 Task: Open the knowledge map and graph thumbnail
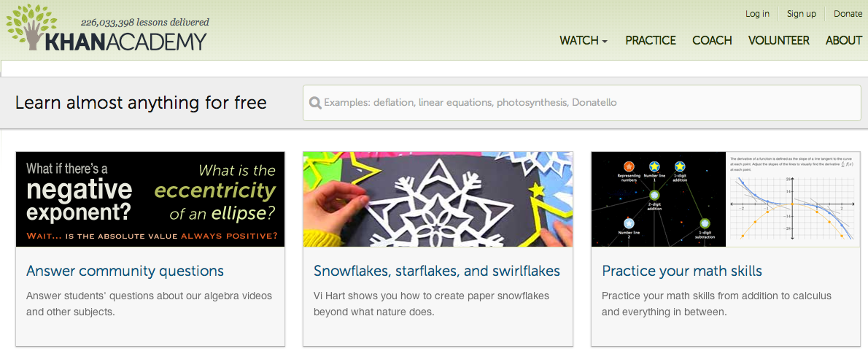click(x=726, y=199)
